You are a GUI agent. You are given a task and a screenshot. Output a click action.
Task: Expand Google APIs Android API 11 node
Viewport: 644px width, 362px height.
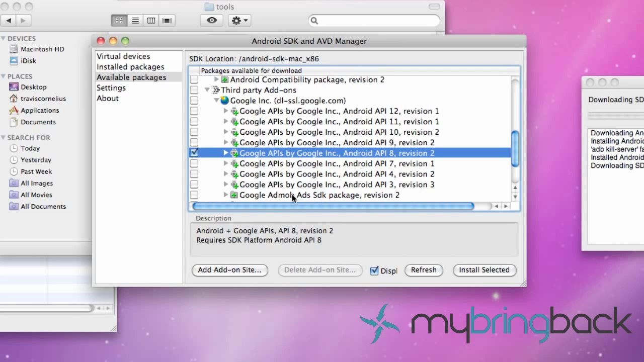(x=226, y=122)
